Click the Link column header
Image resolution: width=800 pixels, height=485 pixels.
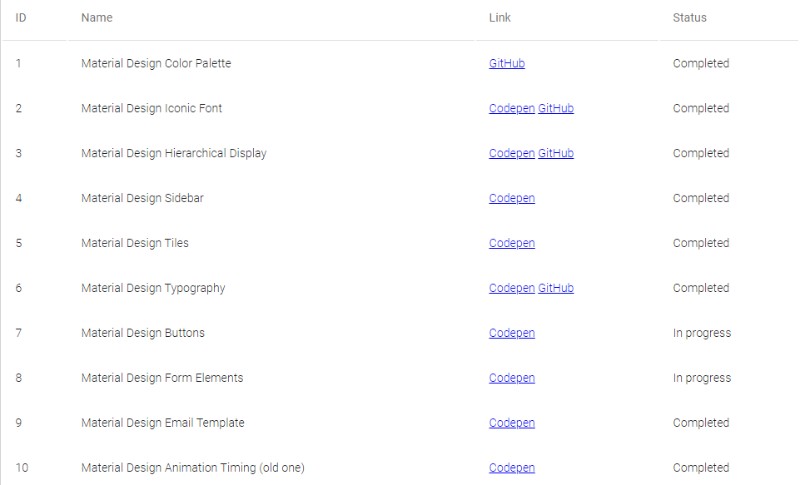pos(499,17)
